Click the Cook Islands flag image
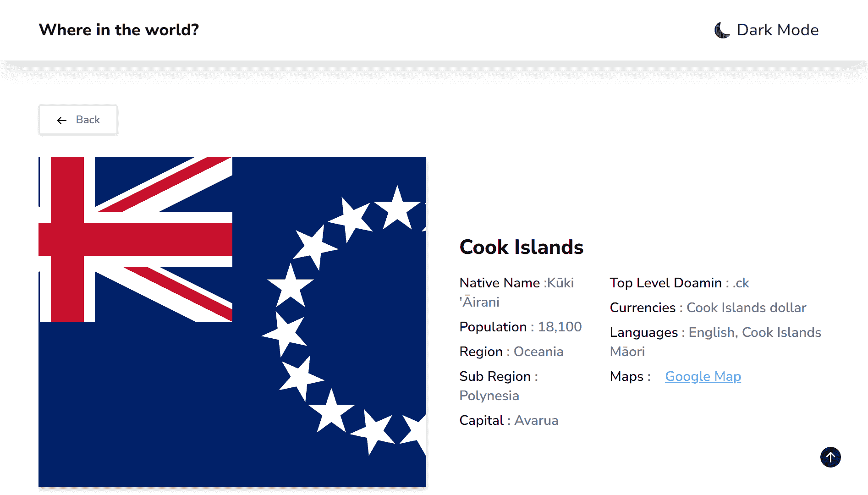Viewport: 868px width, 495px height. 232,322
